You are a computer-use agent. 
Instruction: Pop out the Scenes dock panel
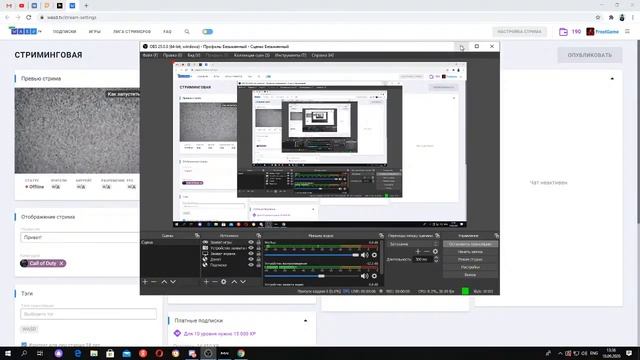[197, 236]
